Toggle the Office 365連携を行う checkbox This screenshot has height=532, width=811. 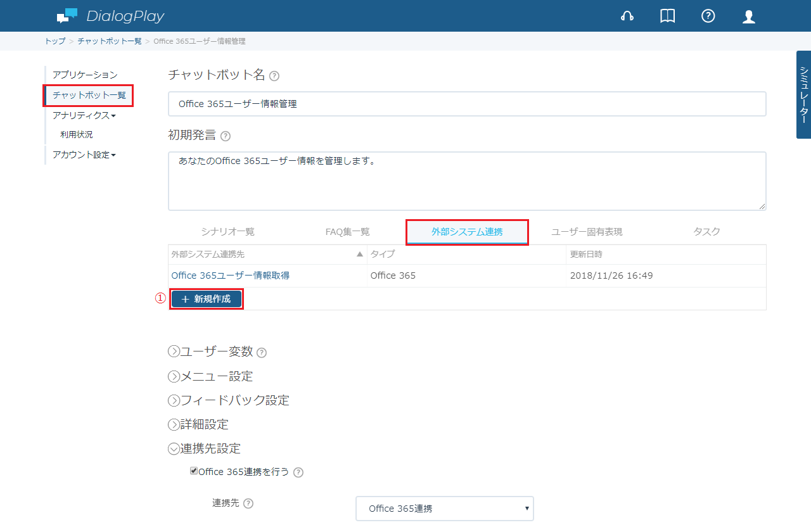click(194, 471)
